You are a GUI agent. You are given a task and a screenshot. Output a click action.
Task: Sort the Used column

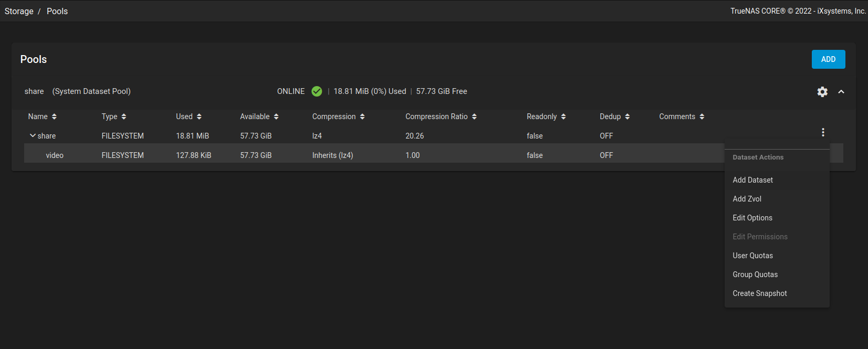(199, 117)
